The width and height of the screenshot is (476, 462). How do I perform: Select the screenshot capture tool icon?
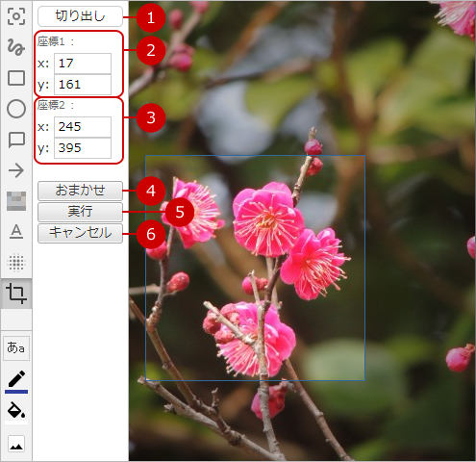(16, 16)
